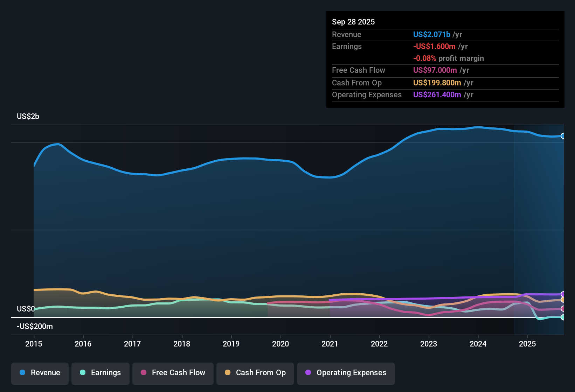Toggle the Revenue series visibility

pos(40,373)
